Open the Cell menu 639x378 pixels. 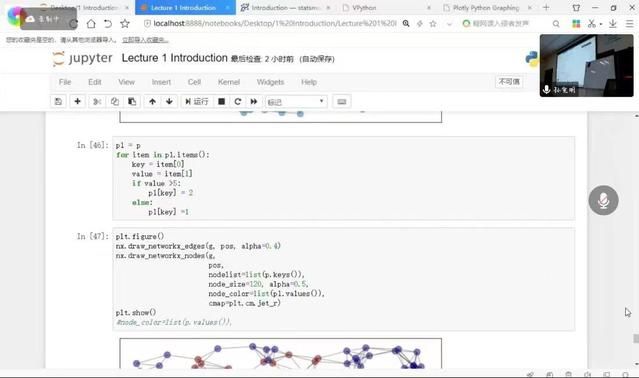(x=194, y=82)
